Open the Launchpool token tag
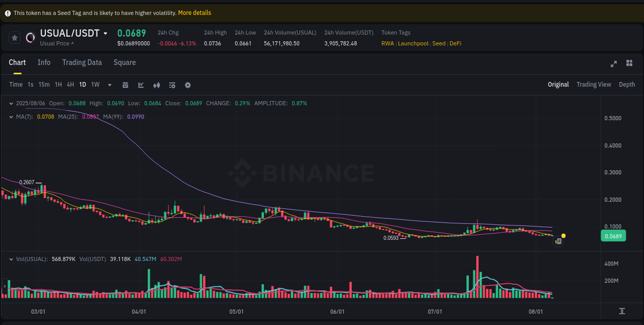Screen dimensions: 644x325 (x=413, y=43)
